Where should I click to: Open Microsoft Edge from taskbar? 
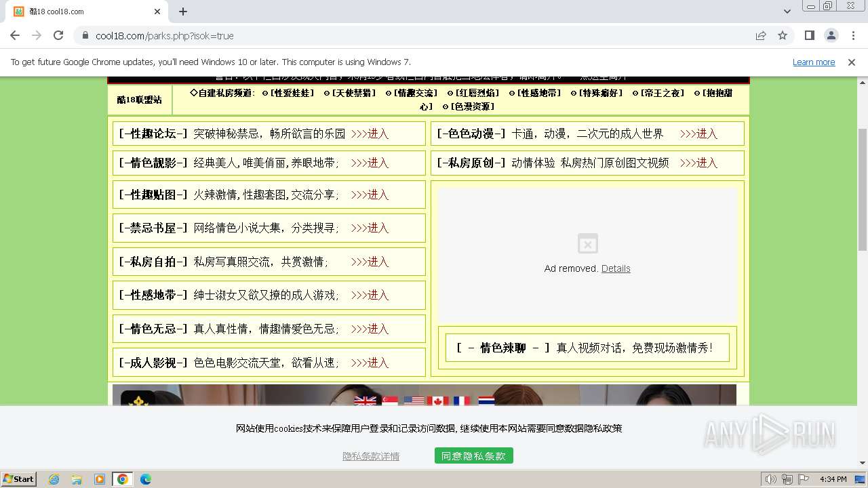(146, 479)
